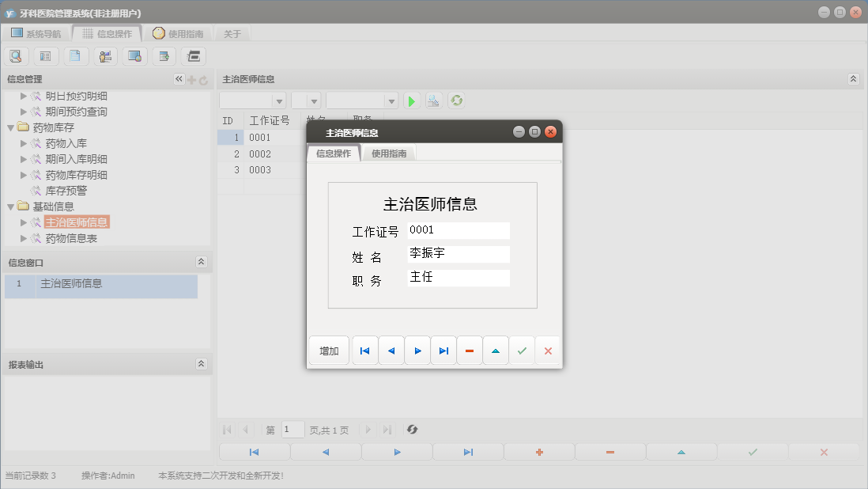Collapse the 信息窗口 panel
Screen dimensions: 868x489
202,261
